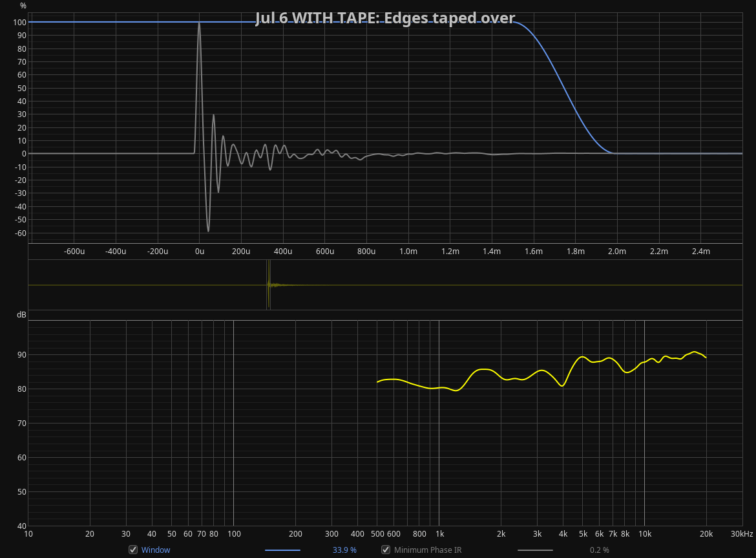The height and width of the screenshot is (558, 756).
Task: Click the 20 Hz frequency axis label
Action: point(90,534)
